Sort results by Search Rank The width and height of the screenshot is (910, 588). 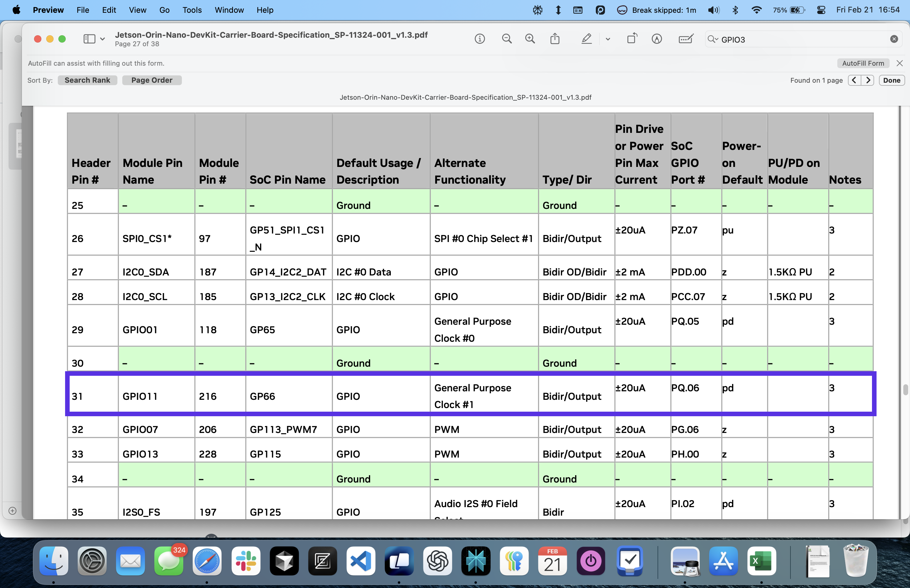click(x=88, y=80)
